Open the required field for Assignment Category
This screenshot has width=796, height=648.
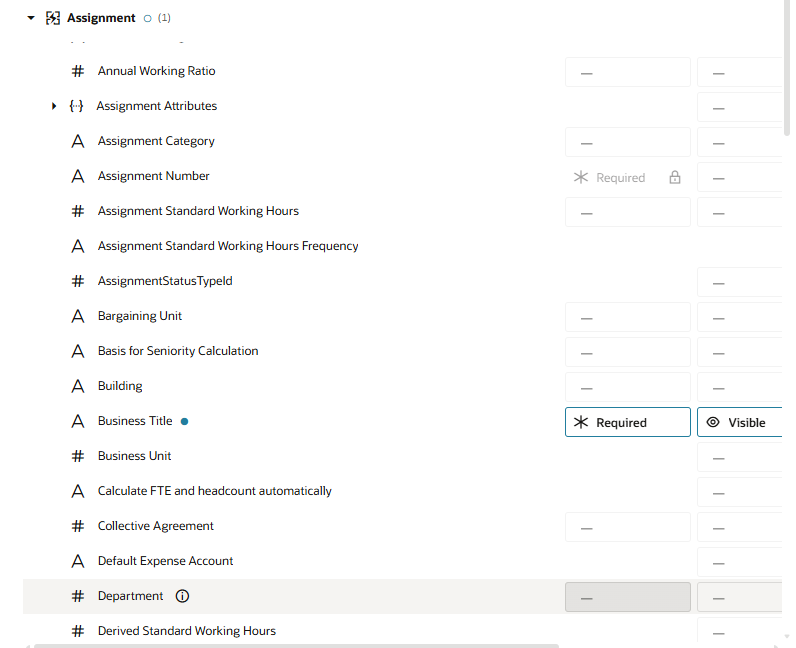pyautogui.click(x=627, y=142)
